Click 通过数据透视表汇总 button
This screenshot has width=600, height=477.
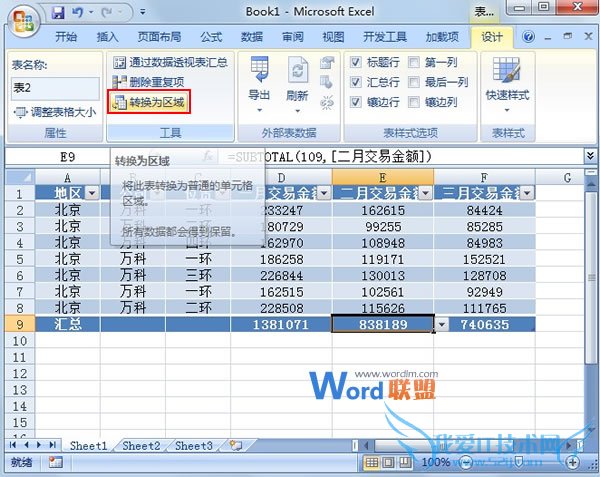coord(170,62)
